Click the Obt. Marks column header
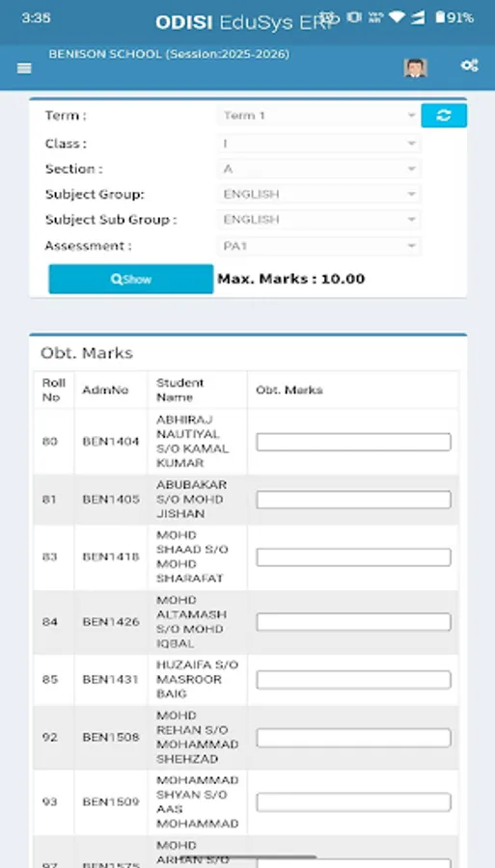The width and height of the screenshot is (495, 868). tap(289, 390)
